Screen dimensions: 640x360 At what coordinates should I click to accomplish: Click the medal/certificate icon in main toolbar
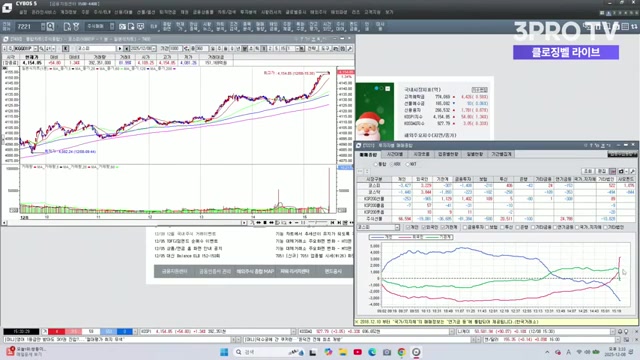(76, 27)
